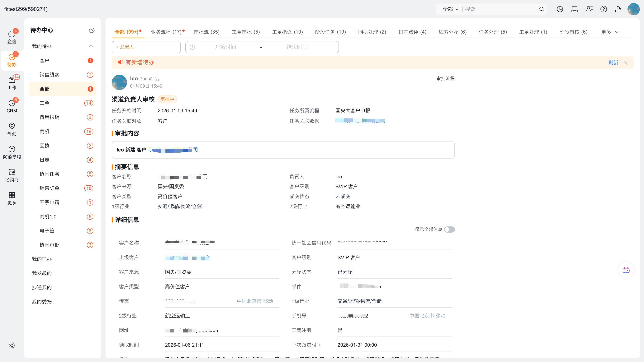This screenshot has height=362, width=644.
Task: Open the help question mark icon
Action: (604, 9)
